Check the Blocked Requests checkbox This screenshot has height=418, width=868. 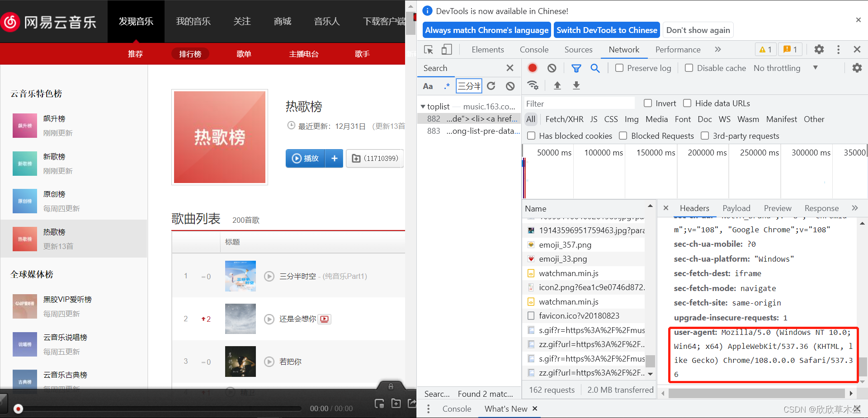(x=623, y=136)
